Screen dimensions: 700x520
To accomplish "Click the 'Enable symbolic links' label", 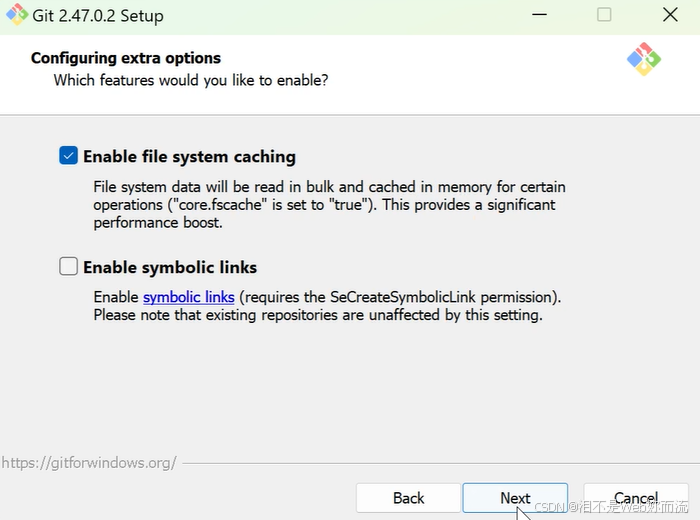I will 170,267.
